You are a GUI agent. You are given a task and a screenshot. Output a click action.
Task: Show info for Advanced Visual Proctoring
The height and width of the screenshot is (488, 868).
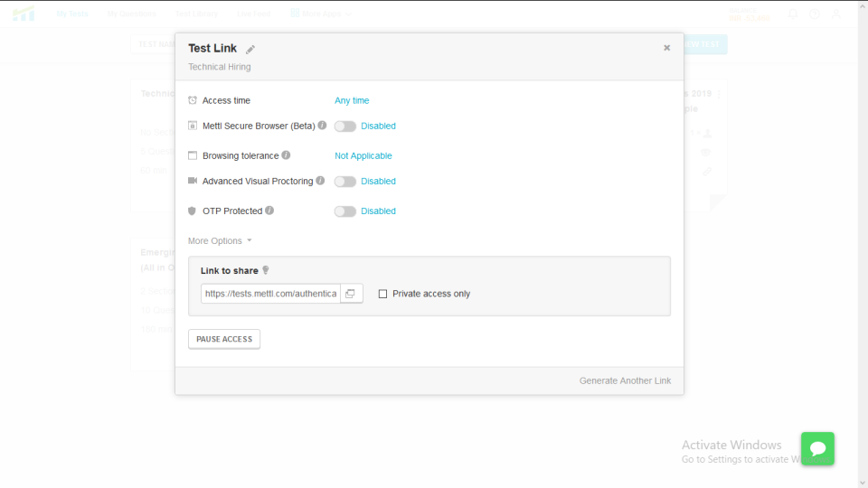(320, 181)
